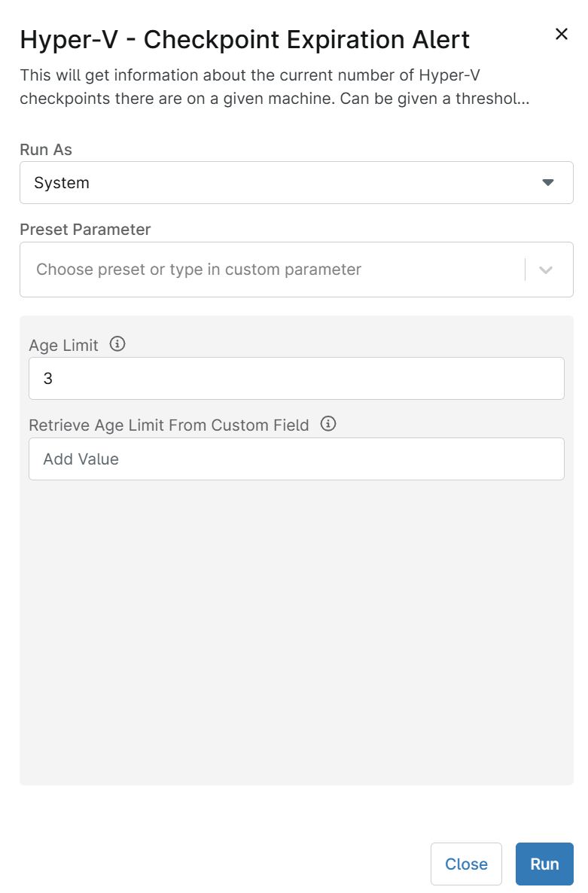Click the Age Limit input field
The image size is (588, 893).
[296, 378]
